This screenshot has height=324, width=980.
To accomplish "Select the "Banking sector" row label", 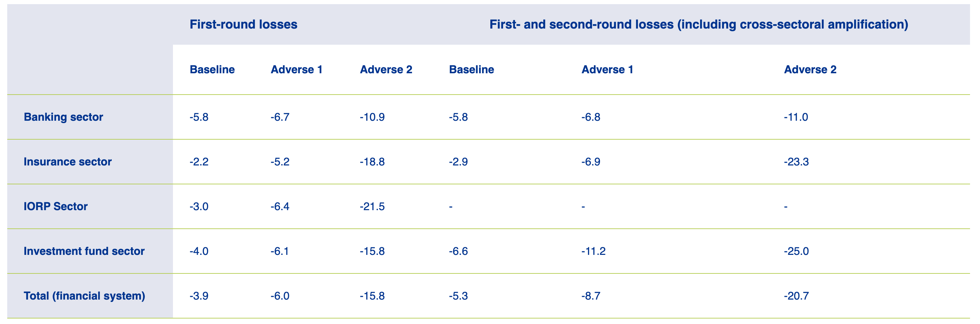I will point(63,117).
